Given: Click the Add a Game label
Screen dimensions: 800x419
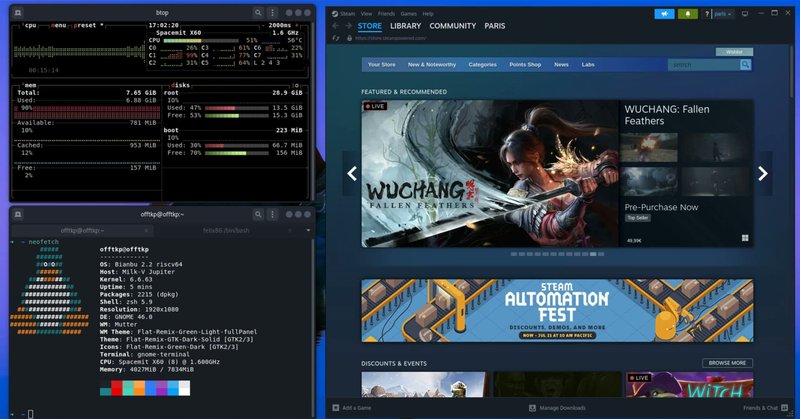Looking at the screenshot, I should (x=357, y=408).
